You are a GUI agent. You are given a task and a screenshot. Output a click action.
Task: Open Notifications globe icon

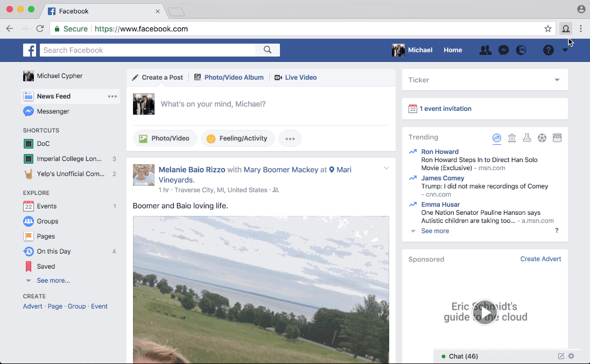click(x=521, y=50)
